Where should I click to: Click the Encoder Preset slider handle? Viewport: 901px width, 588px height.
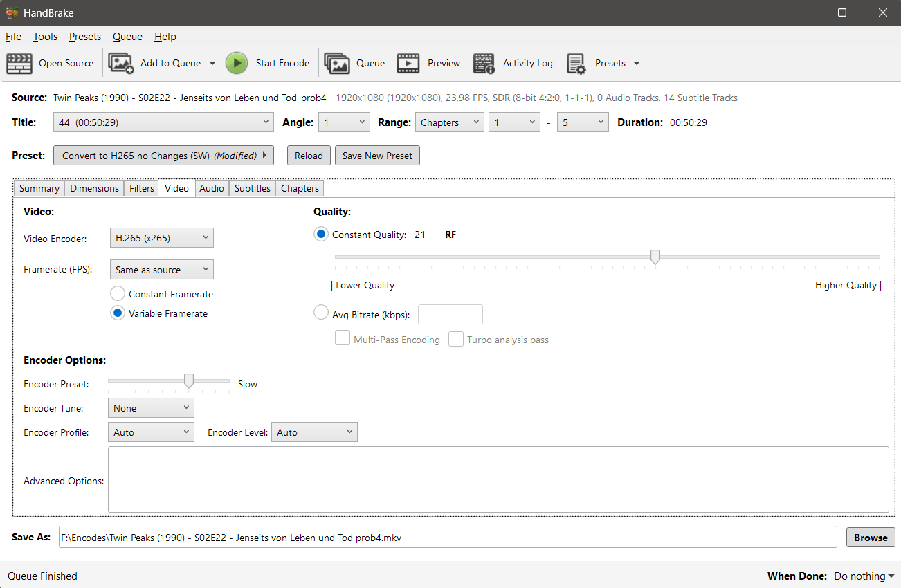(188, 381)
